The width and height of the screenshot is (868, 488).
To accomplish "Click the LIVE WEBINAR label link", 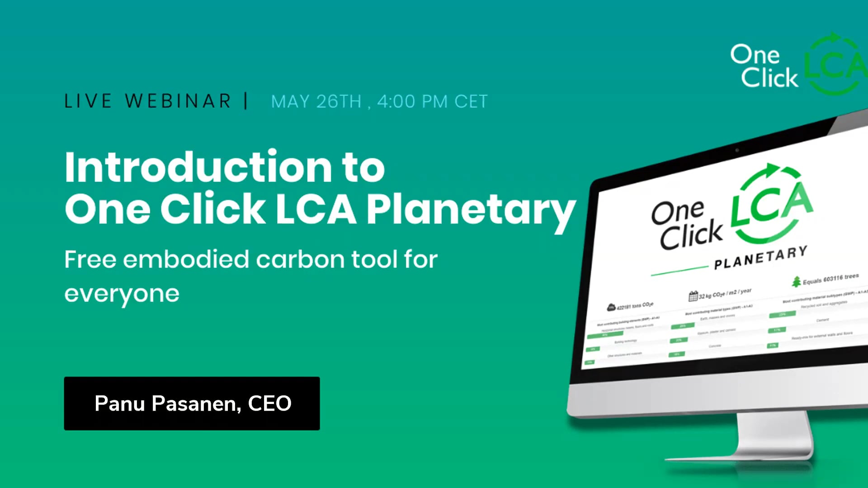I will coord(148,101).
